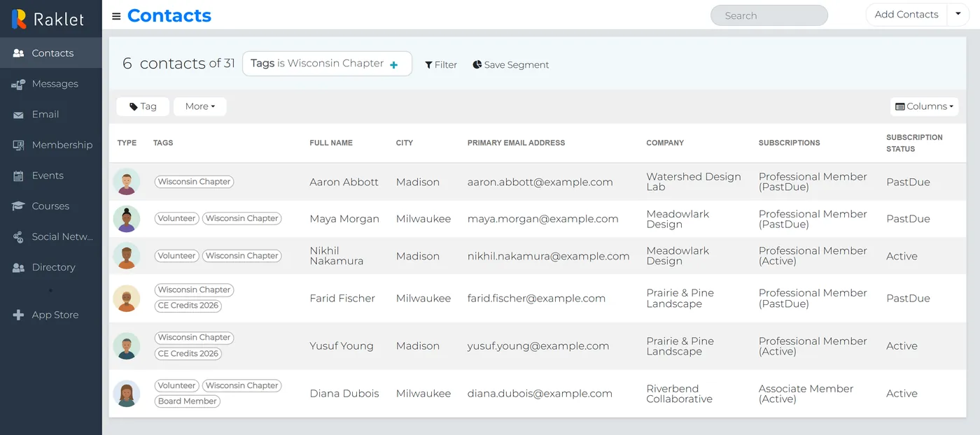Viewport: 980px width, 435px height.
Task: Click the Raklet logo icon
Action: pos(20,19)
